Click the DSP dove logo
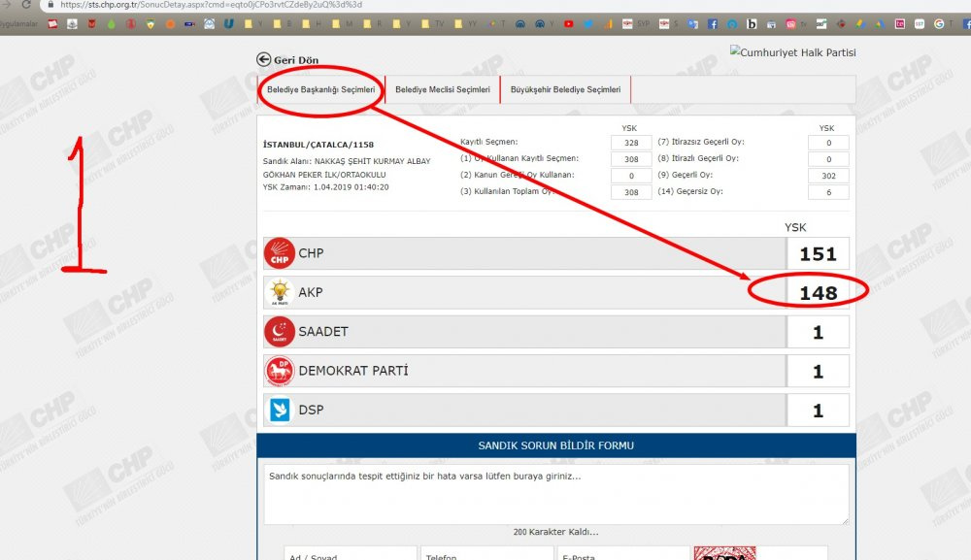The height and width of the screenshot is (560, 971). click(x=280, y=411)
